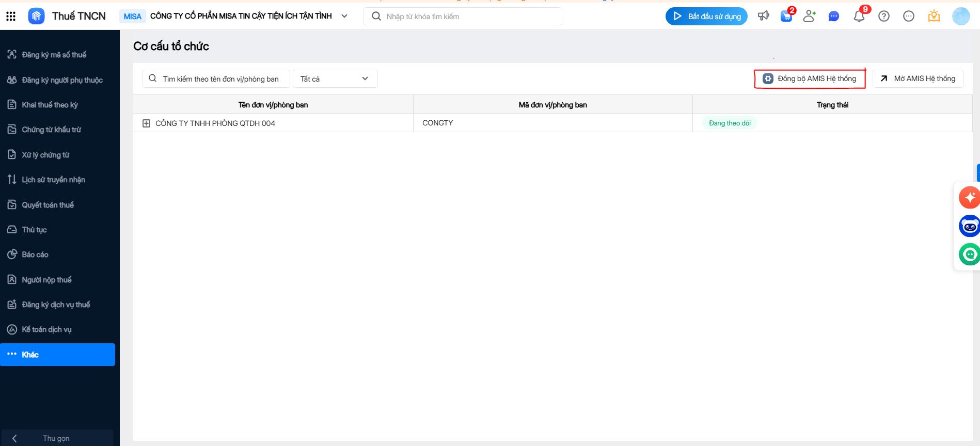Click the Cơ cấu tổ chức page title
This screenshot has width=980, height=446.
click(171, 46)
